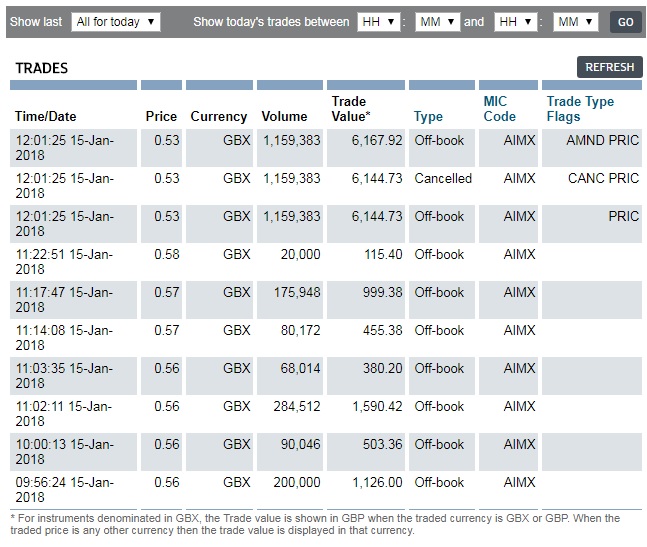The width and height of the screenshot is (647, 547).
Task: Expand the first MM minute dropdown
Action: click(x=437, y=22)
